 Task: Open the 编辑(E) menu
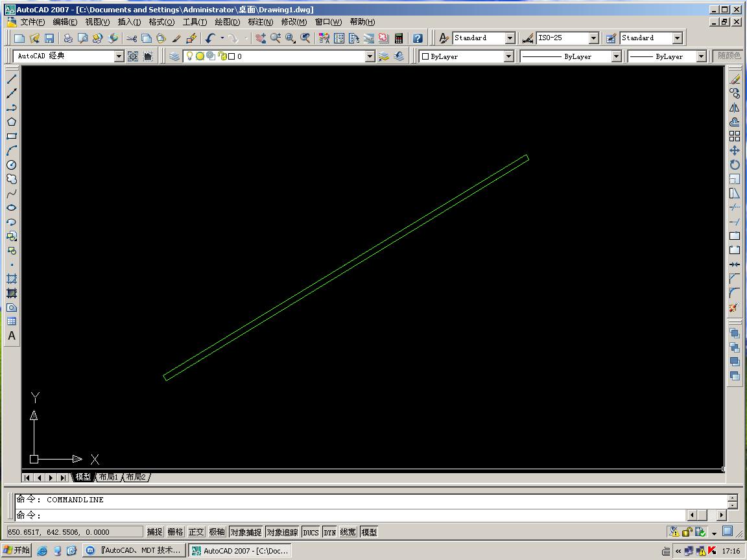tap(65, 22)
